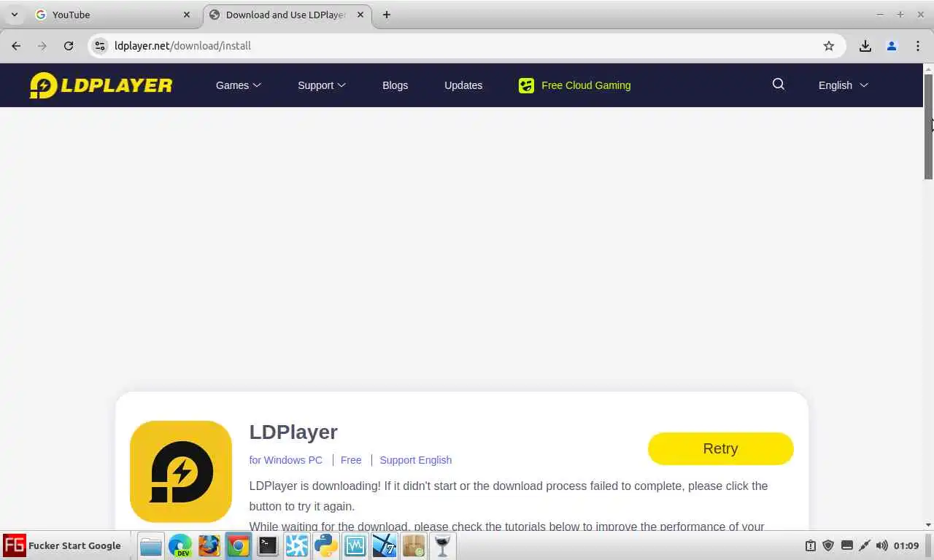The height and width of the screenshot is (560, 934).
Task: Click the browser forward arrow
Action: [42, 45]
